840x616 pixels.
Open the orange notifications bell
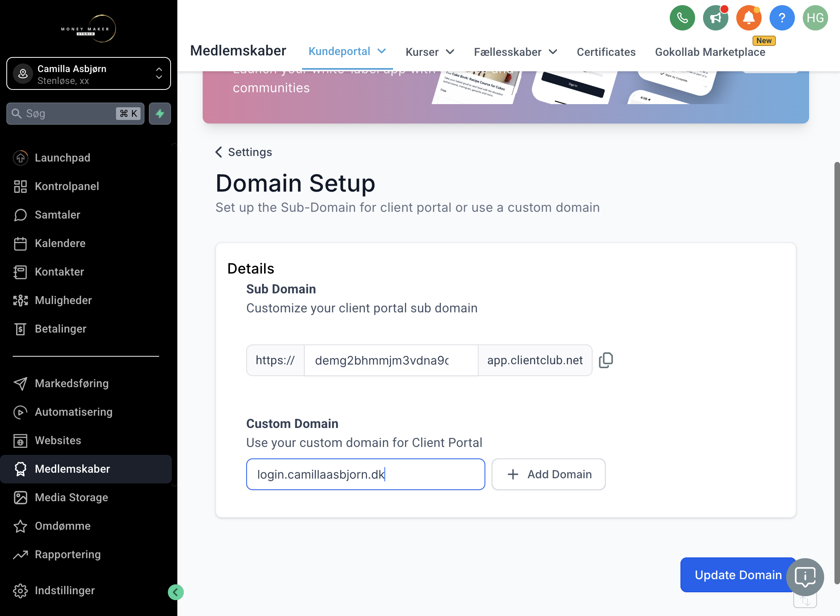tap(749, 18)
